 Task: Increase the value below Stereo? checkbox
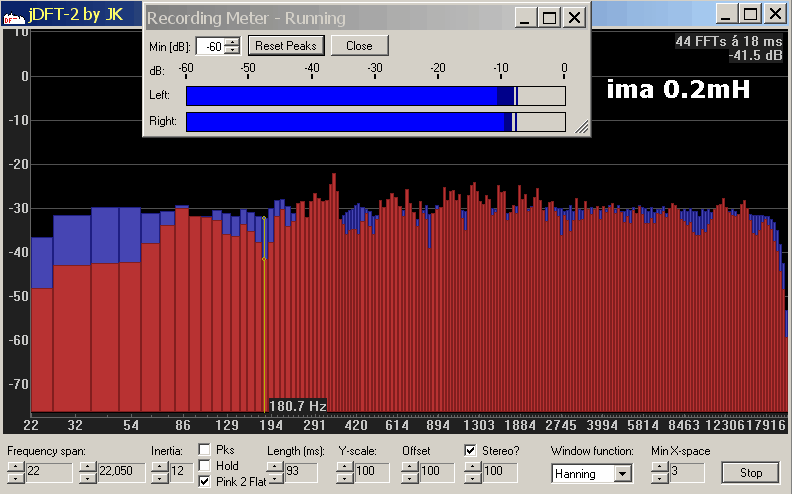(473, 467)
